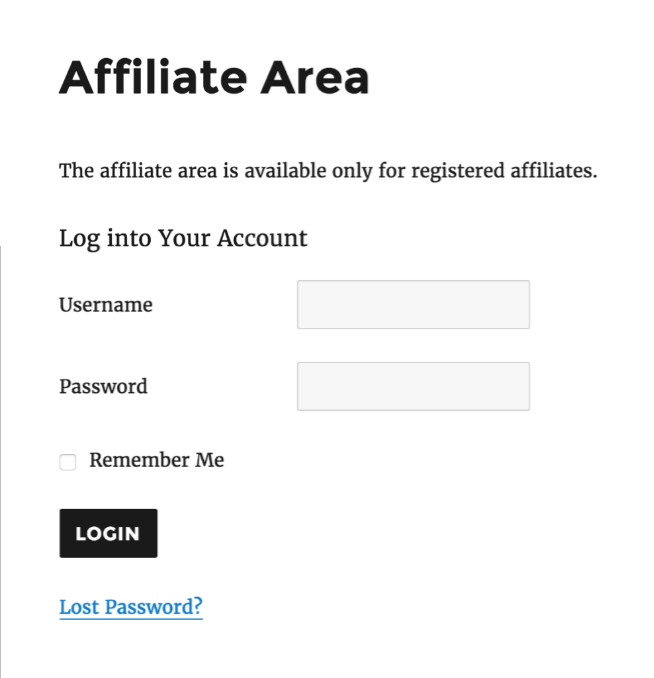Click the Username input field

pos(413,305)
